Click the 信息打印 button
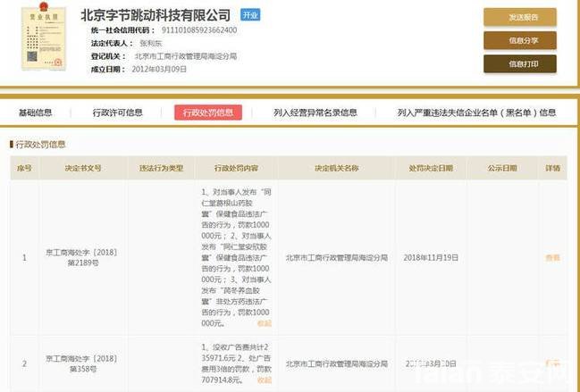Viewport: 580px width, 392px height. (520, 64)
